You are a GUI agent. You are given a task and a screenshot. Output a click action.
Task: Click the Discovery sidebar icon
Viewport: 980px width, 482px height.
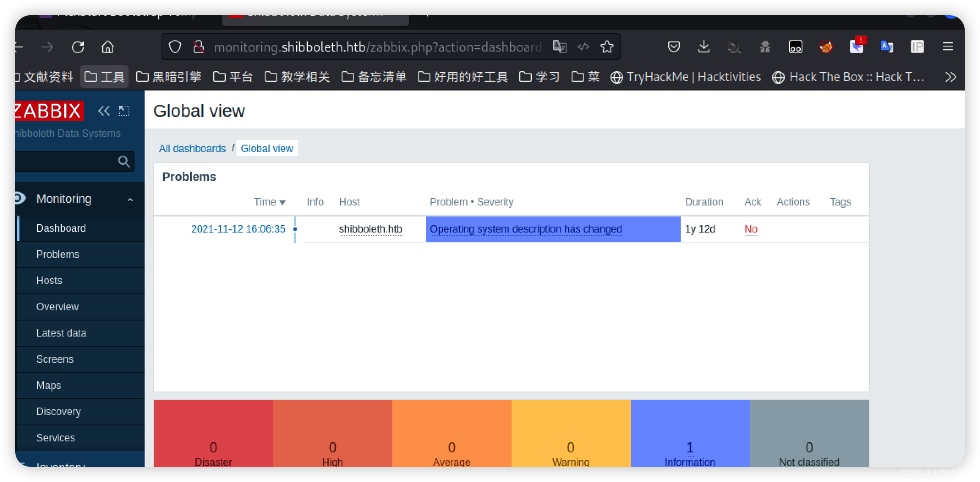(x=58, y=411)
